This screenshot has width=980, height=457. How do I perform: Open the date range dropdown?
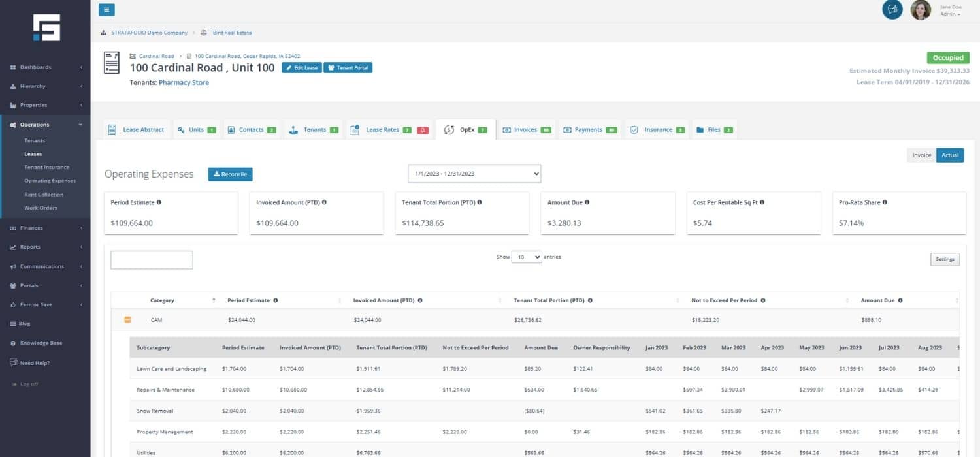[x=474, y=174]
